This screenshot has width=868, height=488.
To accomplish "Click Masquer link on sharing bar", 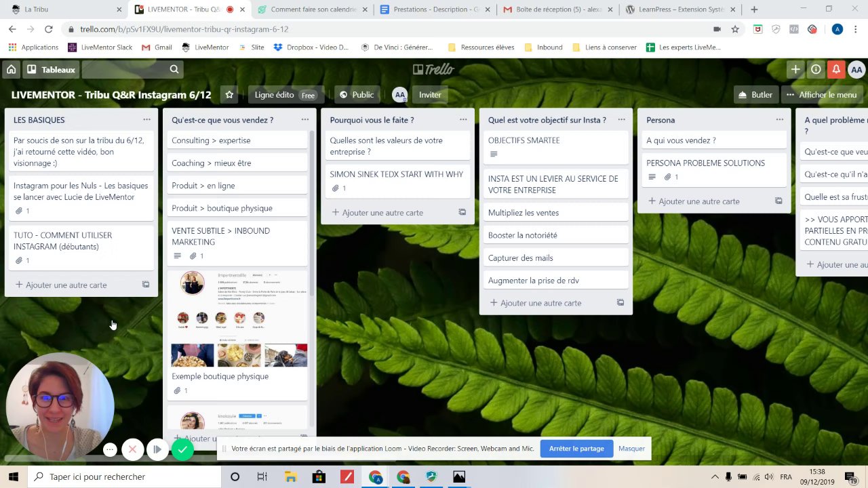I will [631, 449].
